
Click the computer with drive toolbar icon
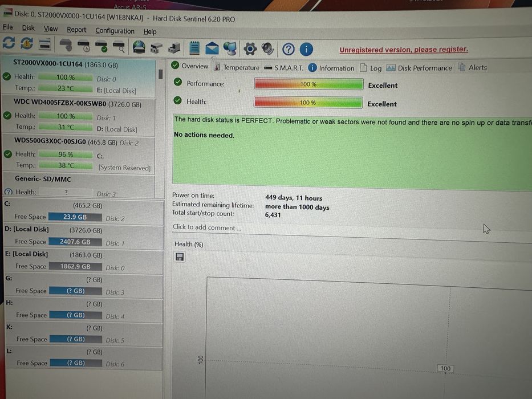174,48
